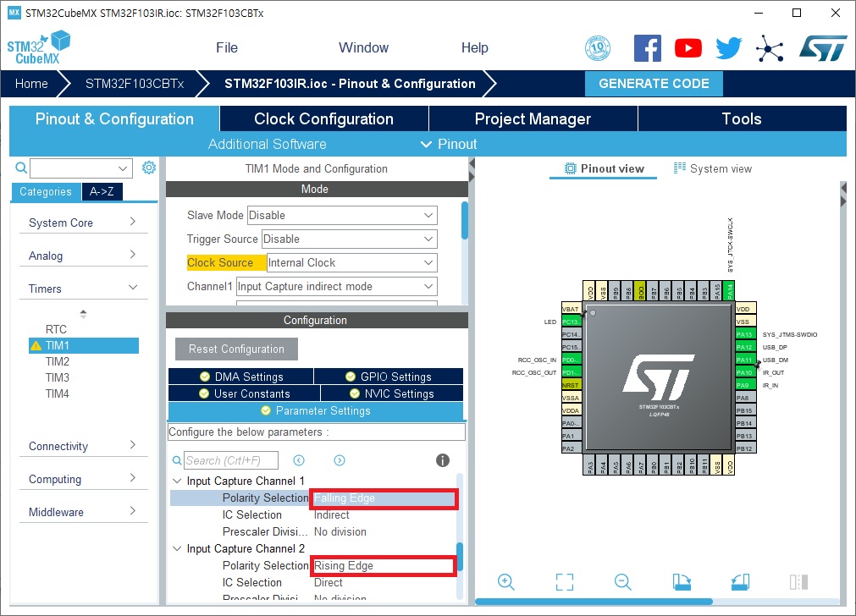856x616 pixels.
Task: Click the parameter search magnifier icon
Action: click(x=177, y=460)
